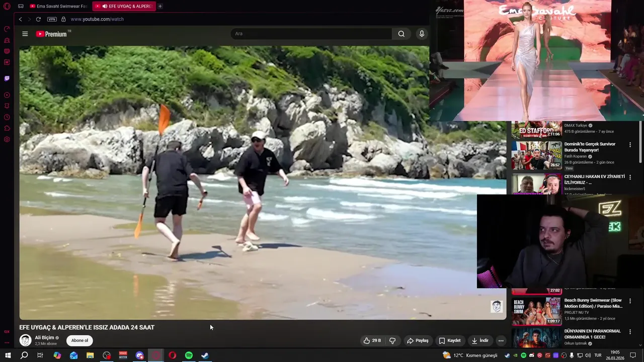This screenshot has width=644, height=362.
Task: Dislike the video
Action: (392, 340)
